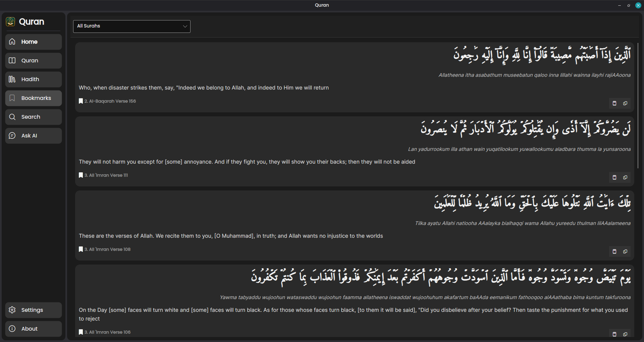
Task: Click the copy icon for Ali 'Imran Verse 111
Action: (625, 177)
